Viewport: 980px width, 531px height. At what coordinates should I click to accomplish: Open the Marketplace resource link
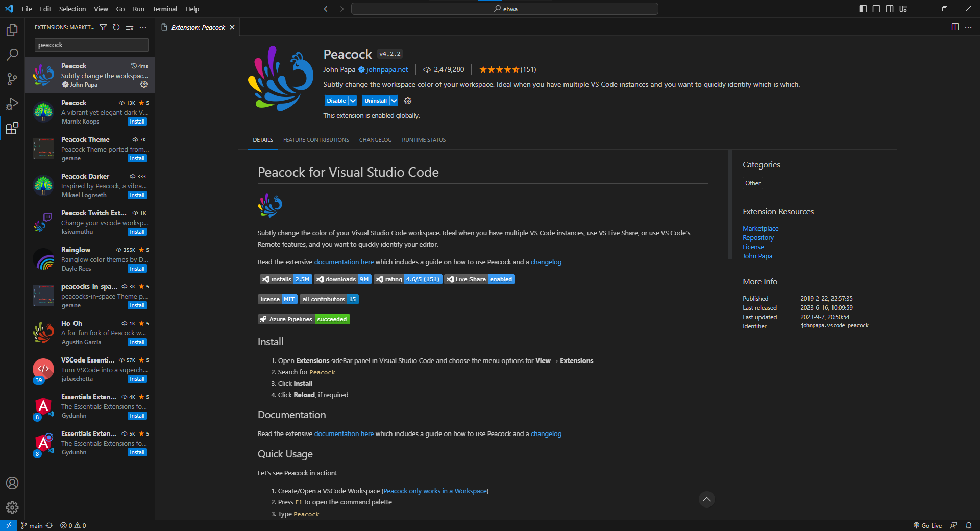pyautogui.click(x=761, y=228)
